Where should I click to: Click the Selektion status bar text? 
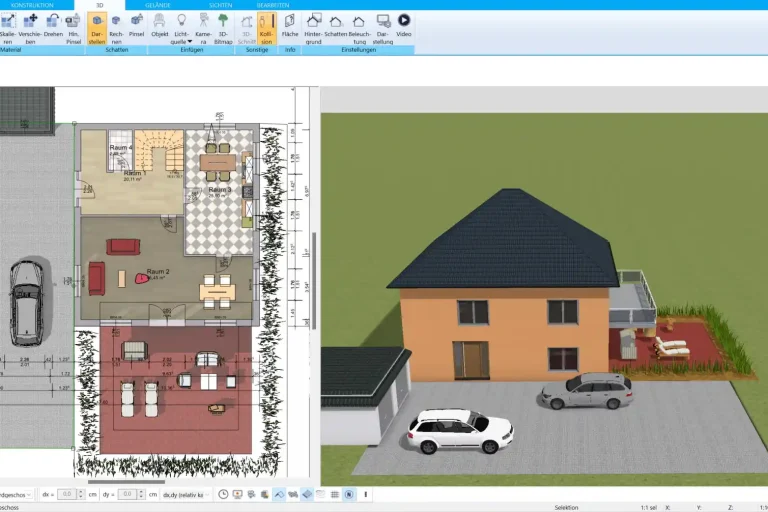tap(566, 508)
